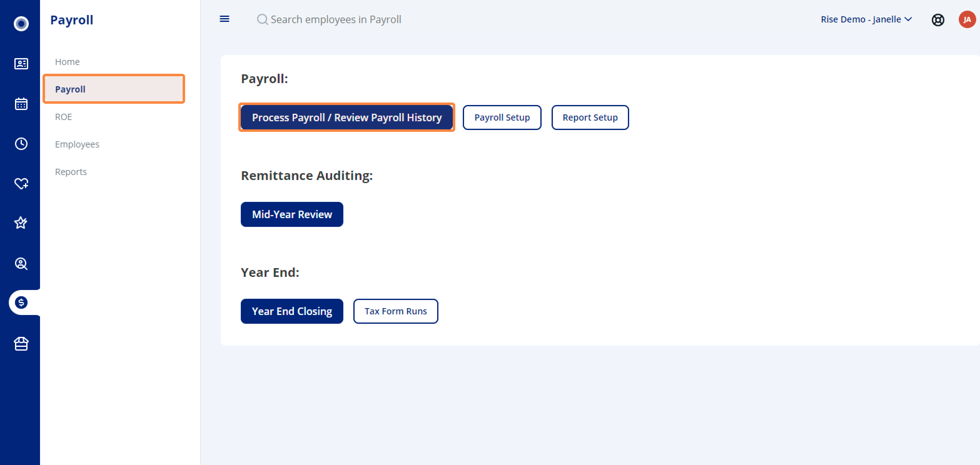Select the dollar sign payroll icon

point(21,302)
